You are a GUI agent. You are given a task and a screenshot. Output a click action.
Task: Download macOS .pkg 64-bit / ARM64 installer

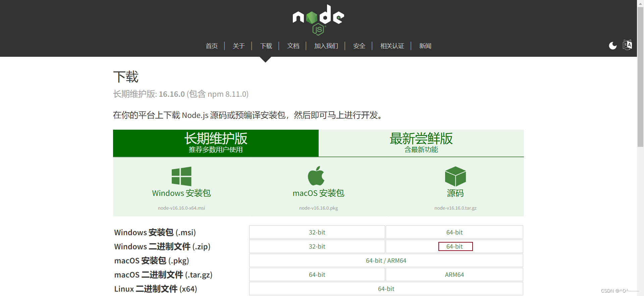[386, 260]
